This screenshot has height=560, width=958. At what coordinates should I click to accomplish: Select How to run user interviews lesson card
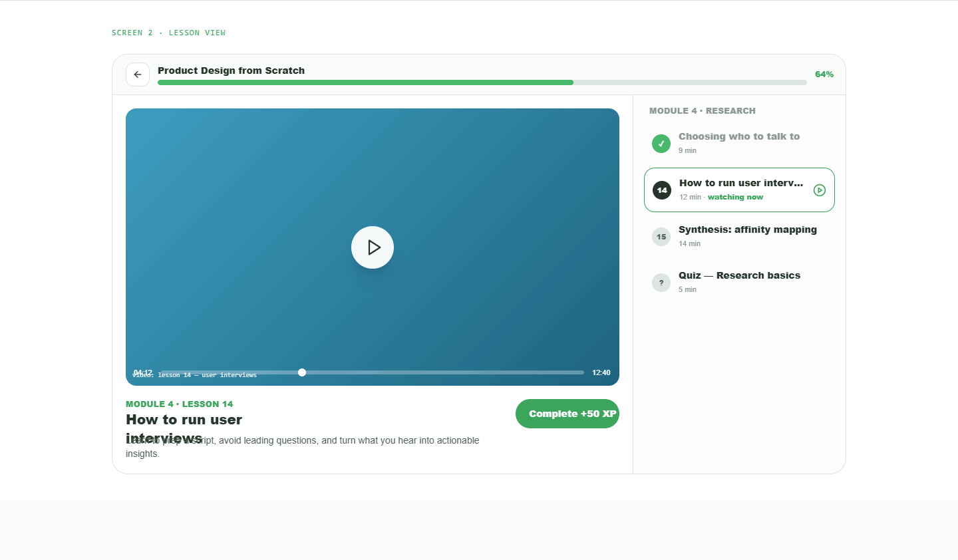[739, 190]
